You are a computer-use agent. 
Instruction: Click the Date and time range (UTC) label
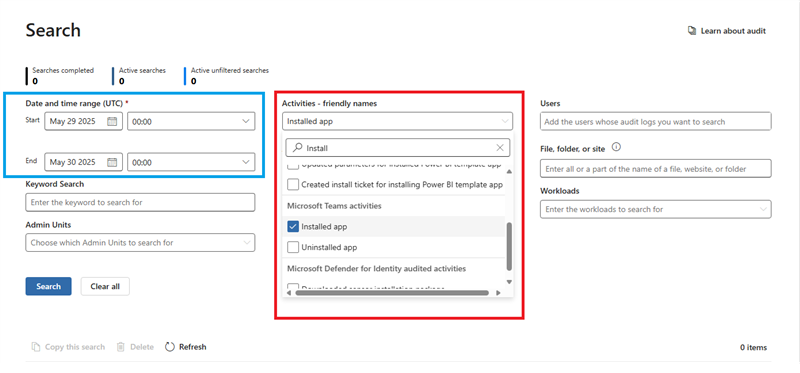77,103
